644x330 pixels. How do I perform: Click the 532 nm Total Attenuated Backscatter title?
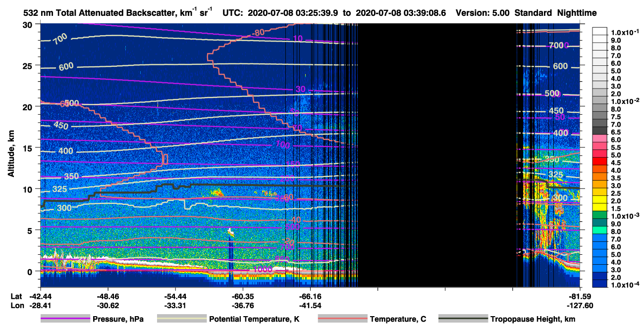pyautogui.click(x=111, y=12)
